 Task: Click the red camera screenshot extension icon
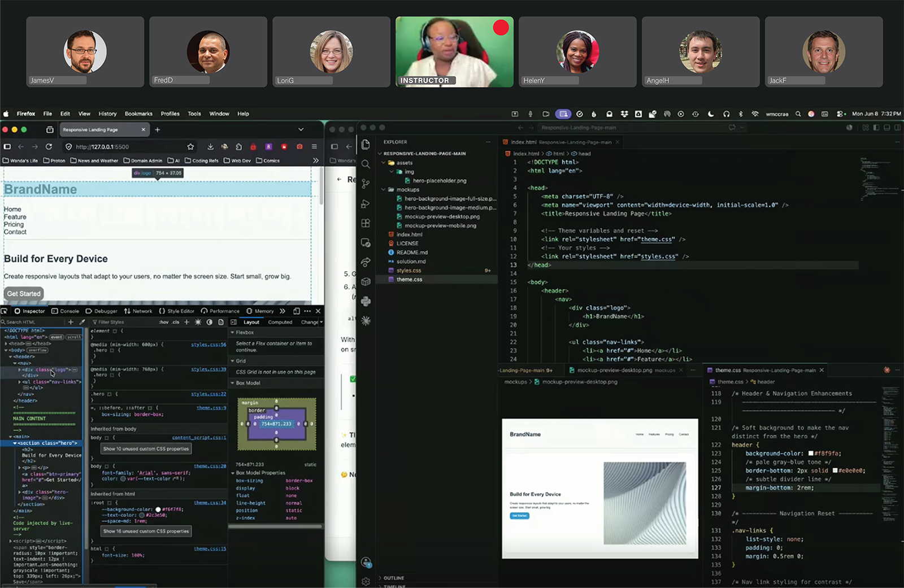pos(299,147)
